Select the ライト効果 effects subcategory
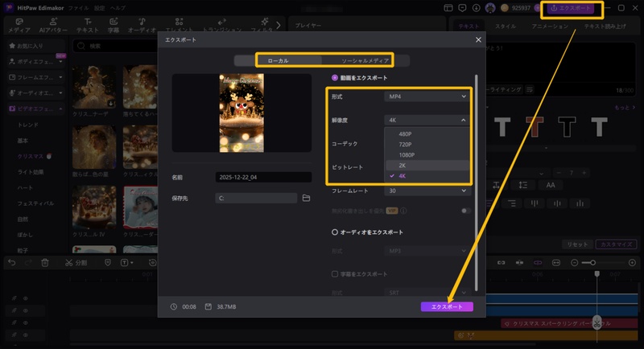This screenshot has height=349, width=644. click(x=31, y=172)
